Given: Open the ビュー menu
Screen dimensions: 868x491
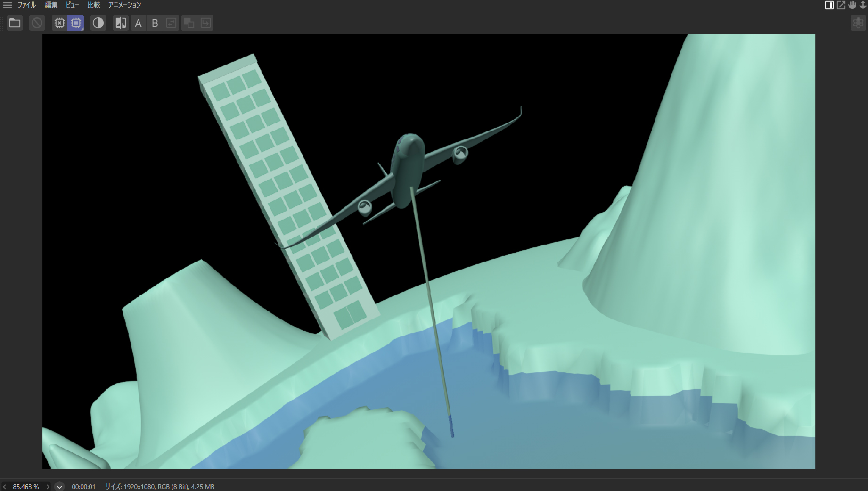Looking at the screenshot, I should 72,5.
